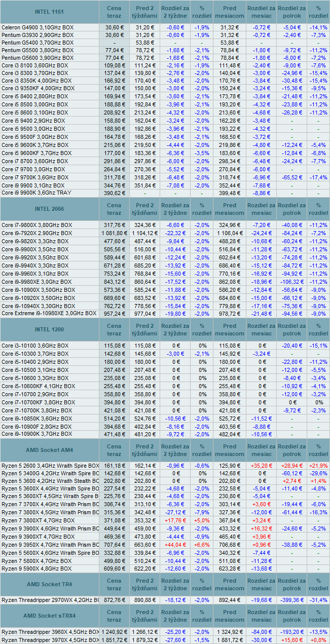Select -15,1% half-year percent for i3-10100
The image size is (330, 644).
coord(318,346)
